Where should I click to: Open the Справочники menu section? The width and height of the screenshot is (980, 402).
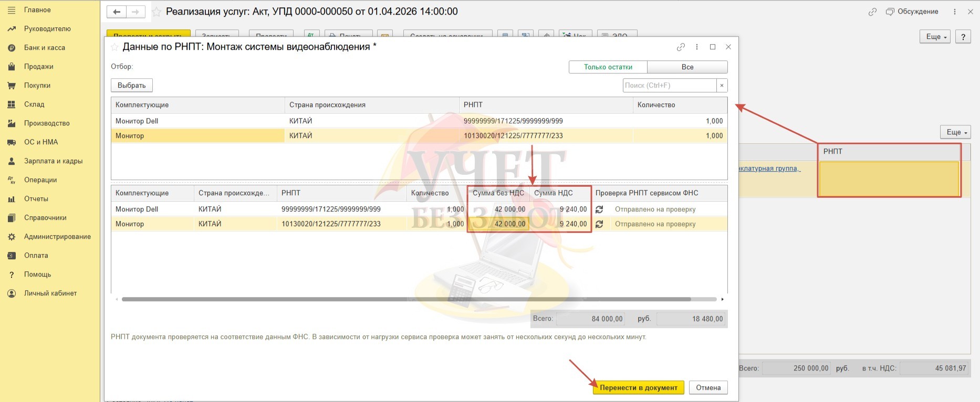pyautogui.click(x=45, y=218)
